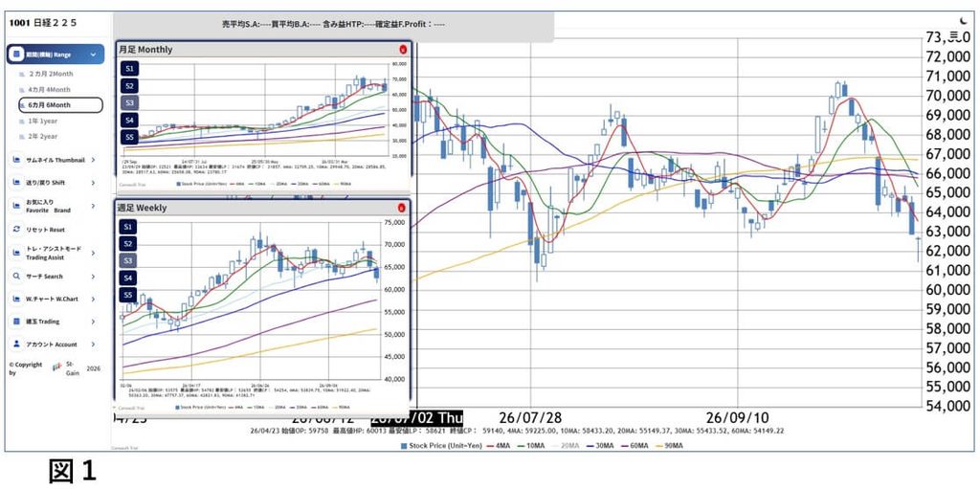The image size is (980, 489).
Task: Toggle S4 in the Monthly panel
Action: (129, 120)
